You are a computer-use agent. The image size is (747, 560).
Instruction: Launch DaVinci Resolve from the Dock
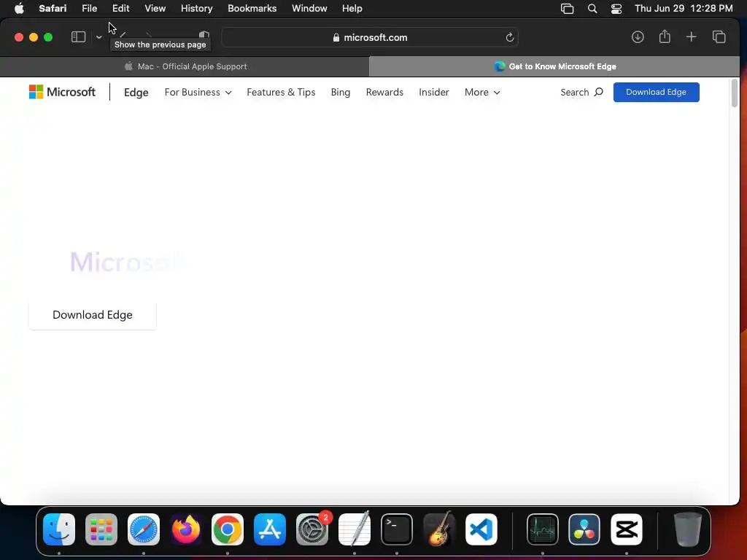pyautogui.click(x=584, y=529)
